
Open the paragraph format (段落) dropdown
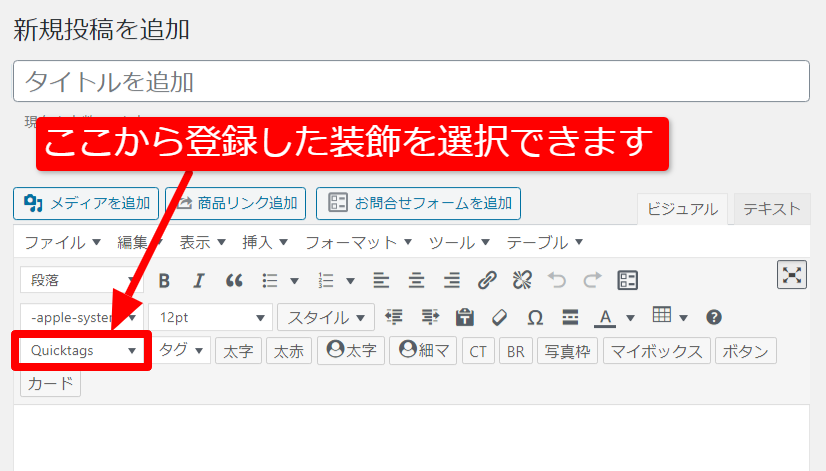point(82,280)
